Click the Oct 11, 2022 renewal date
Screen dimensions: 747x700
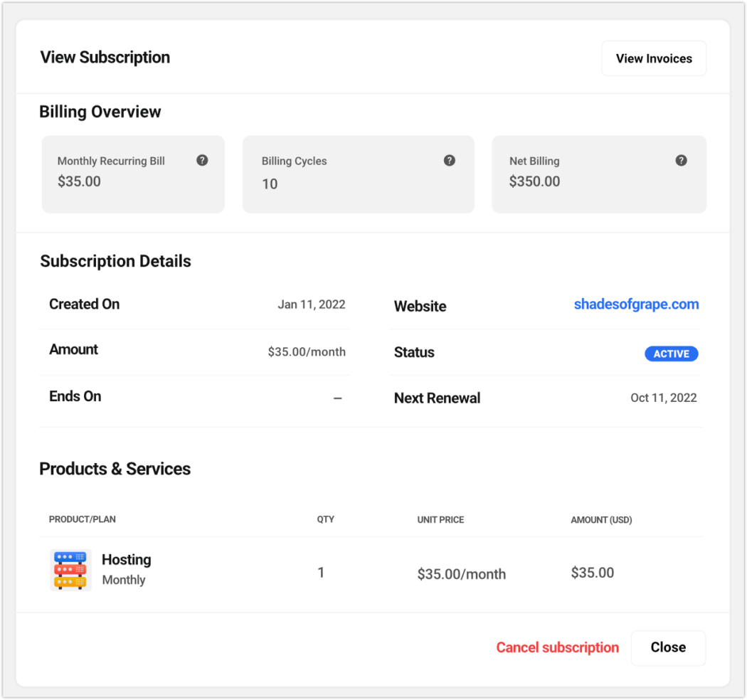(x=664, y=398)
